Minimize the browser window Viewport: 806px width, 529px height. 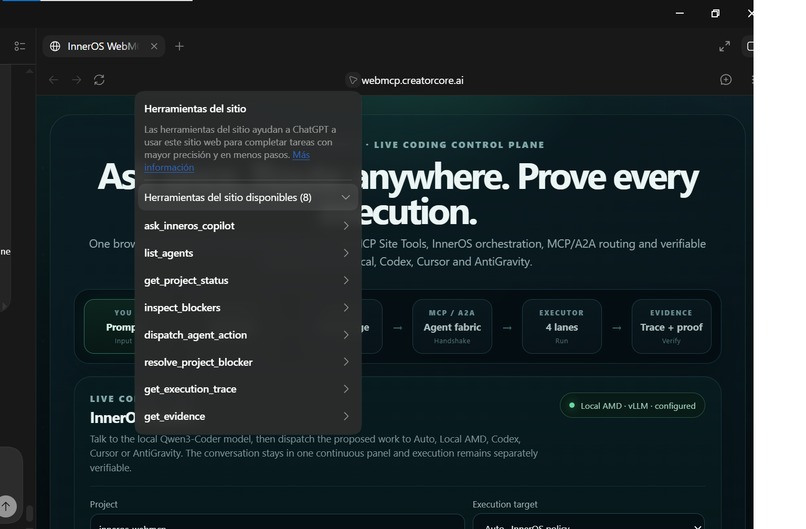680,13
